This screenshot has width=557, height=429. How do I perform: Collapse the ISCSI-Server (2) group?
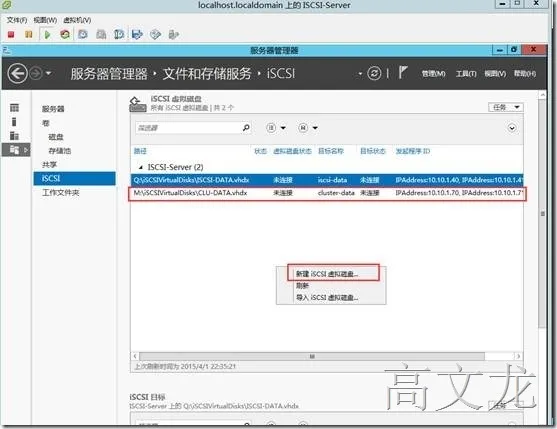click(x=141, y=167)
